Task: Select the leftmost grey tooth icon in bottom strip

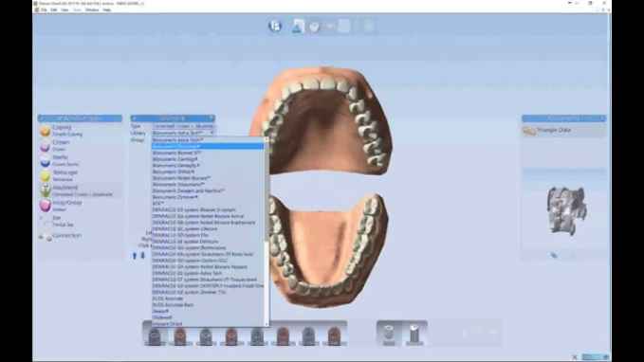Action: [155, 336]
